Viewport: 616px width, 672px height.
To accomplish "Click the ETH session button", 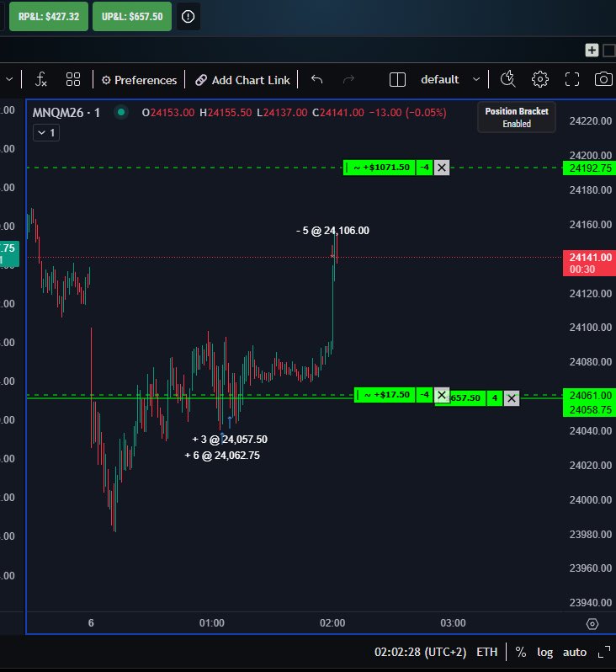I will point(486,653).
